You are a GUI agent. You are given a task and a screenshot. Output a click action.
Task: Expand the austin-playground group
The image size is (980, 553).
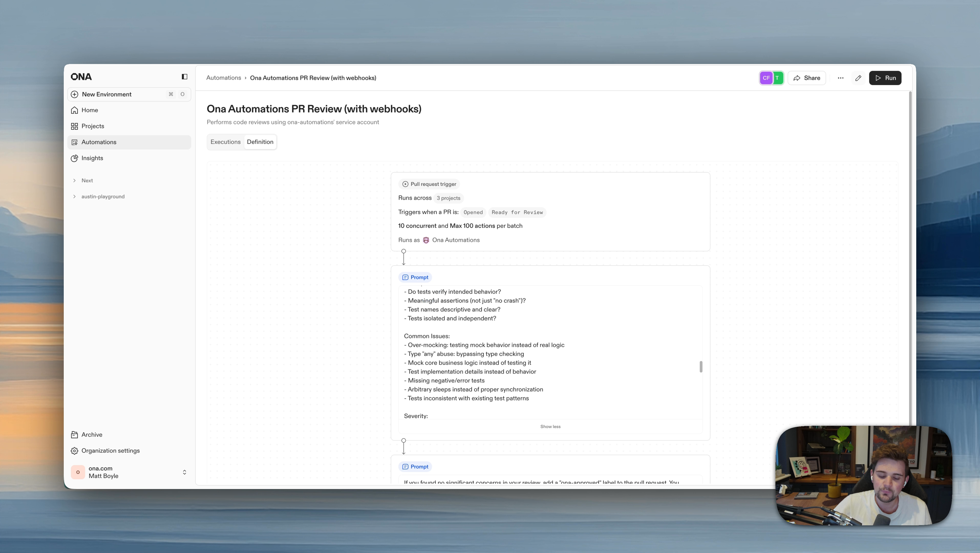pyautogui.click(x=74, y=197)
